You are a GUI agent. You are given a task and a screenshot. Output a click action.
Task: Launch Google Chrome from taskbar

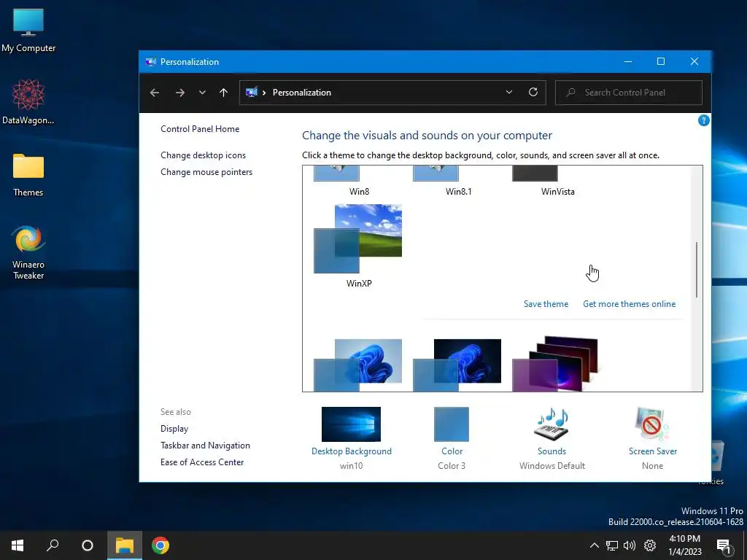(160, 545)
